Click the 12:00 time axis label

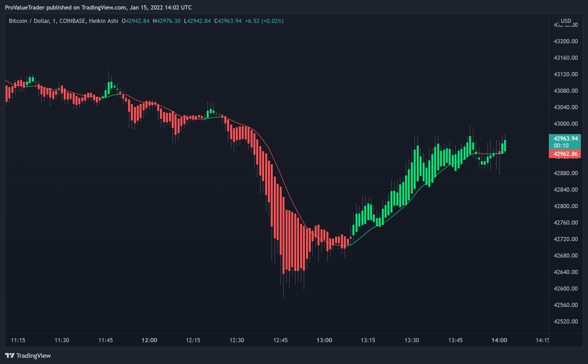[x=149, y=340]
